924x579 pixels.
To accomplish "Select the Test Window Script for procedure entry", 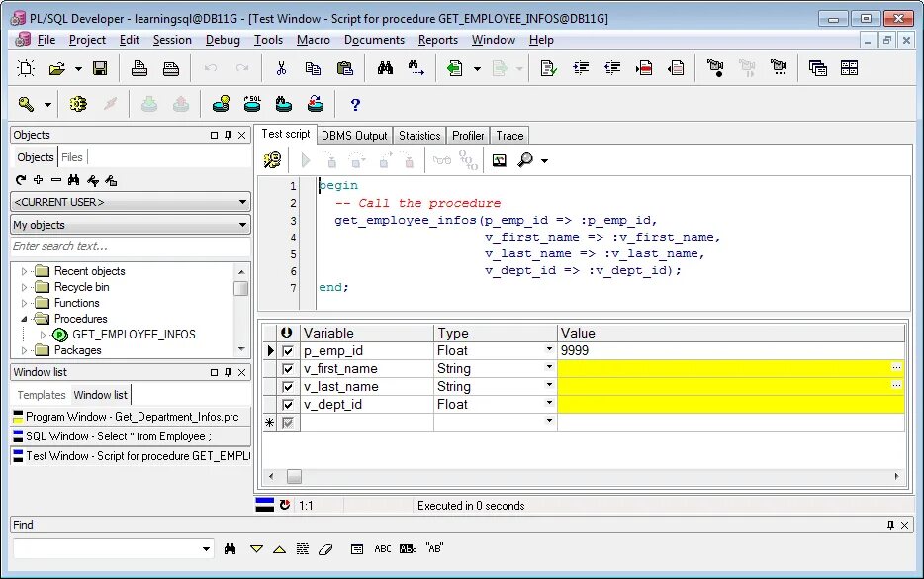I will coord(131,456).
